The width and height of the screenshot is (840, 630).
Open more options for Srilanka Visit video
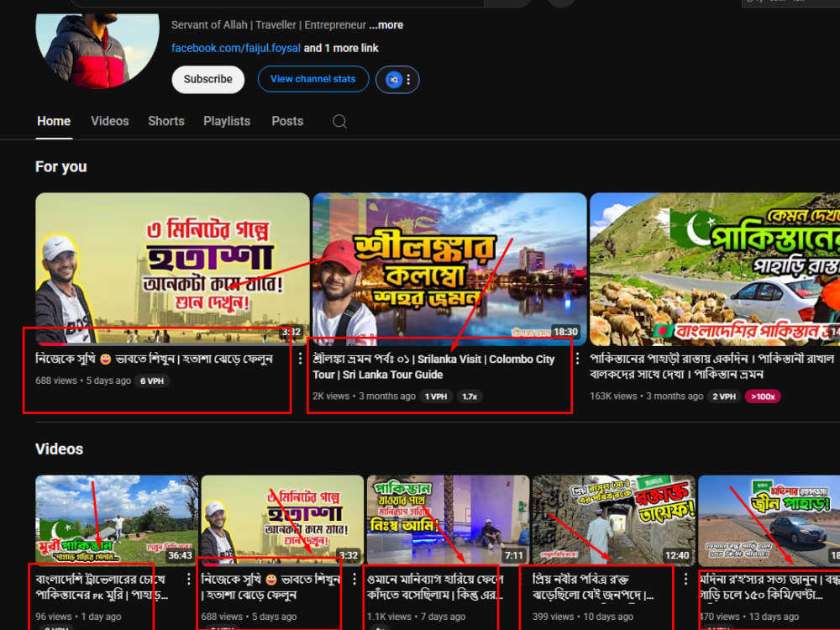pyautogui.click(x=578, y=359)
